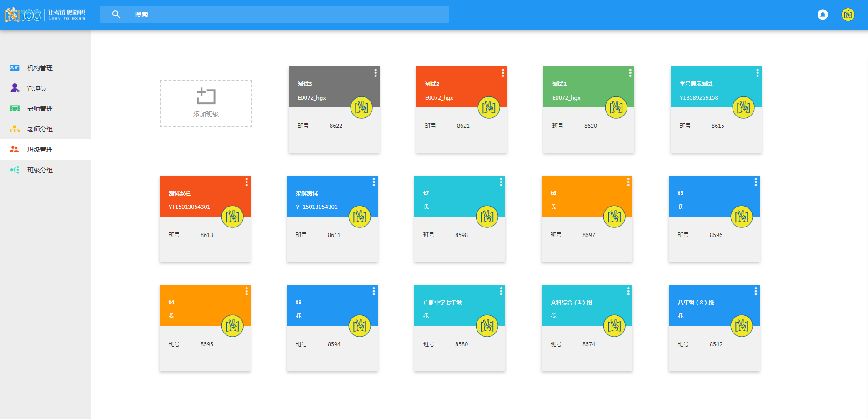The image size is (868, 419).
Task: Open the three-dot menu on 测试1 card
Action: coord(630,73)
